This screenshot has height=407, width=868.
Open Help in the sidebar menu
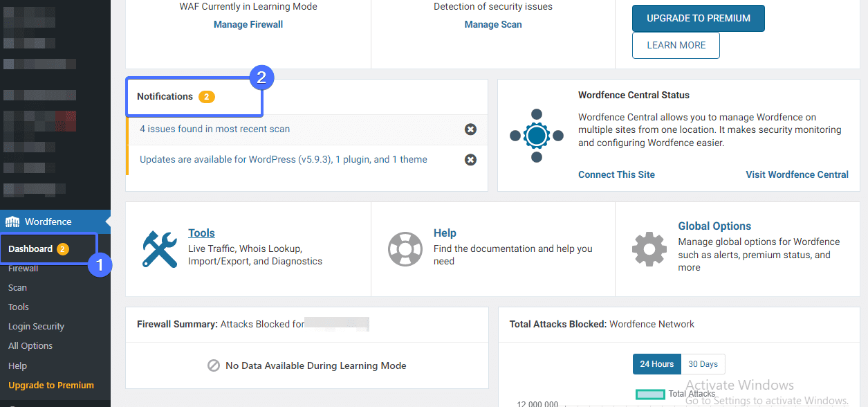pos(18,365)
